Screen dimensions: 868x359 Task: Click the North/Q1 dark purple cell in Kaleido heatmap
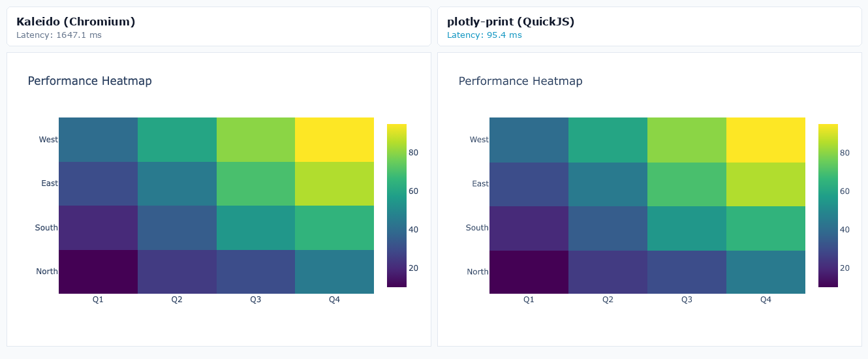click(x=98, y=272)
